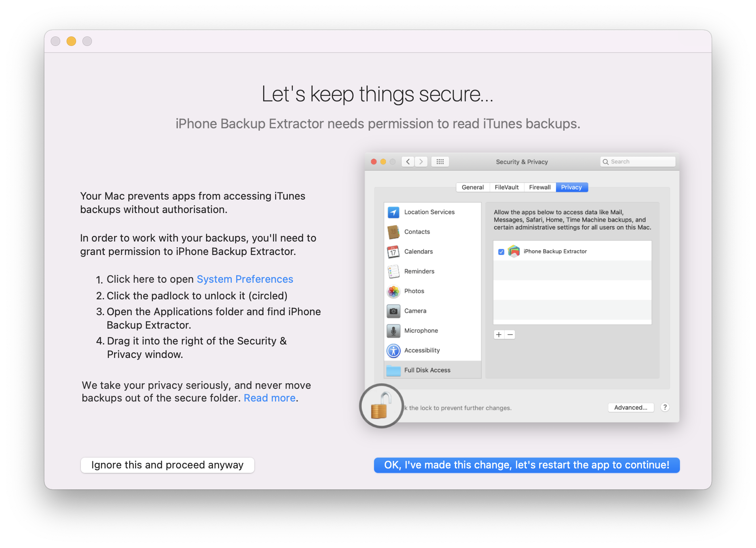Click the help question mark button
Screen dimensions: 756x548
[665, 407]
